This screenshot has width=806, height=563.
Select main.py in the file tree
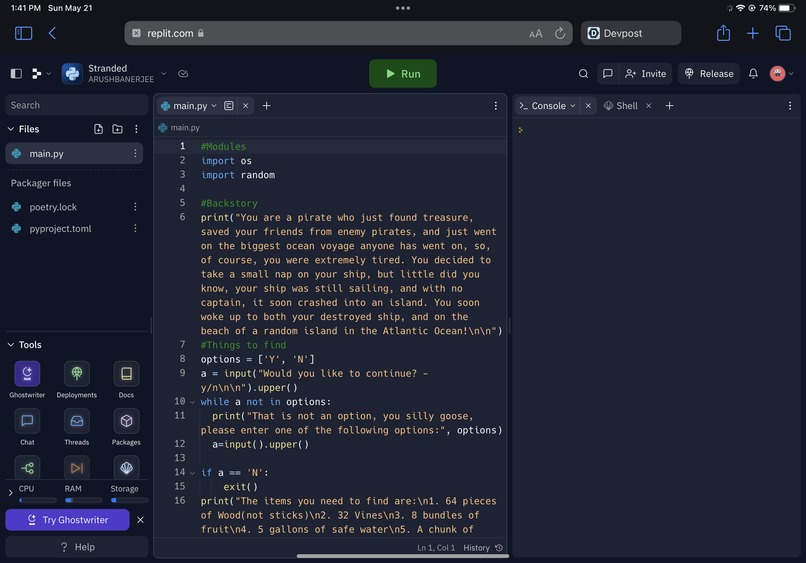[x=74, y=153]
